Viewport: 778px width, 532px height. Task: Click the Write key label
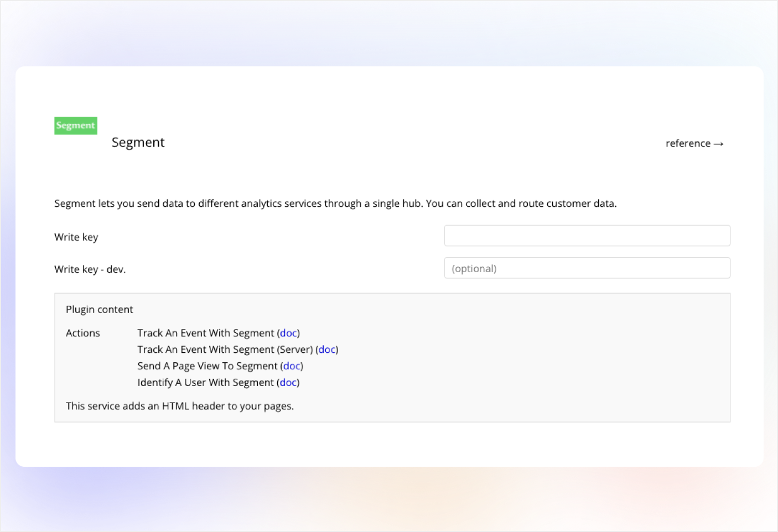pyautogui.click(x=76, y=237)
